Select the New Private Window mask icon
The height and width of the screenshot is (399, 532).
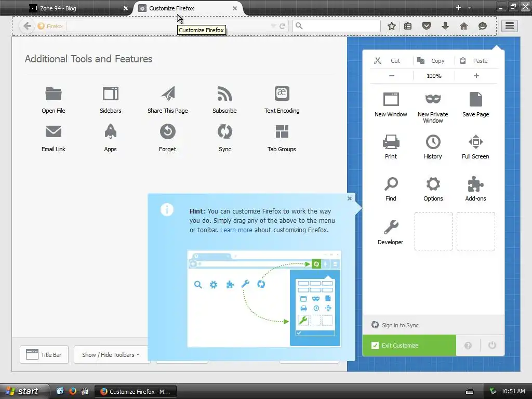point(433,99)
